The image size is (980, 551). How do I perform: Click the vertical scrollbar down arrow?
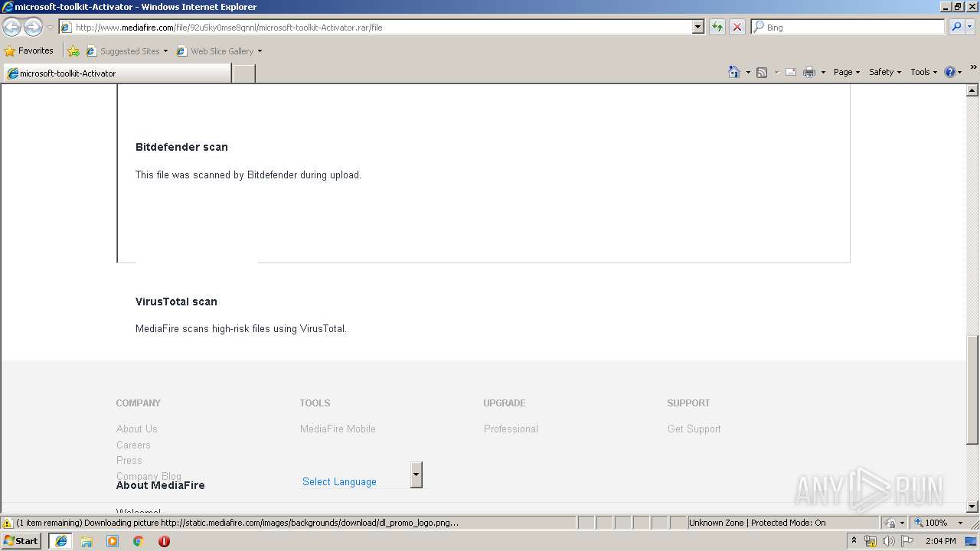click(x=972, y=506)
